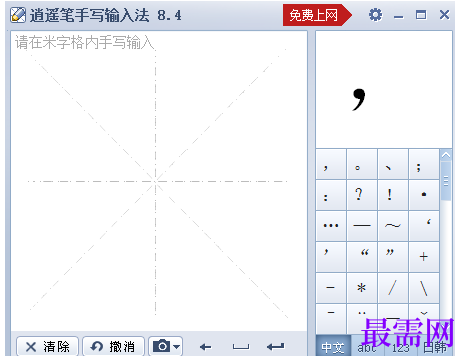Click inside the 米字格 handwriting area
The height and width of the screenshot is (364, 473).
pos(159,181)
